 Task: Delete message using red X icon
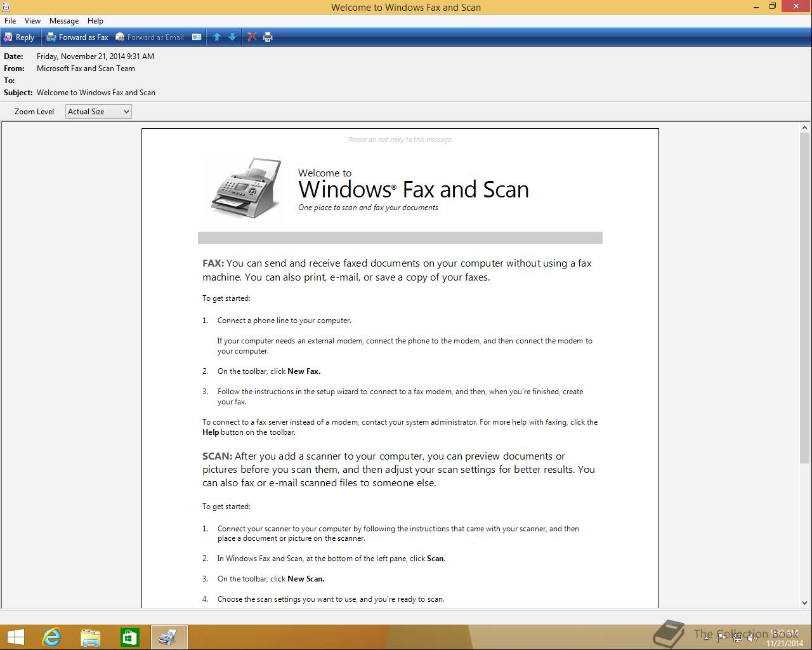click(x=252, y=37)
